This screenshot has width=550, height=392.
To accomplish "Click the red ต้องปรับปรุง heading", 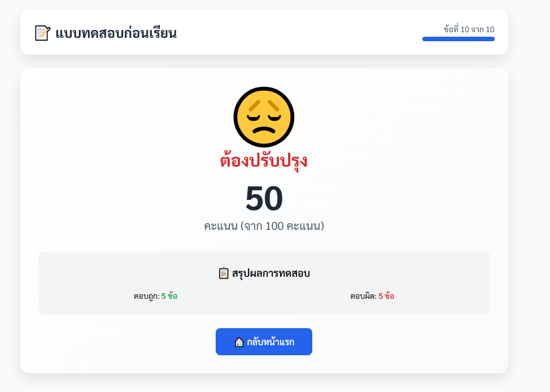I will (264, 161).
